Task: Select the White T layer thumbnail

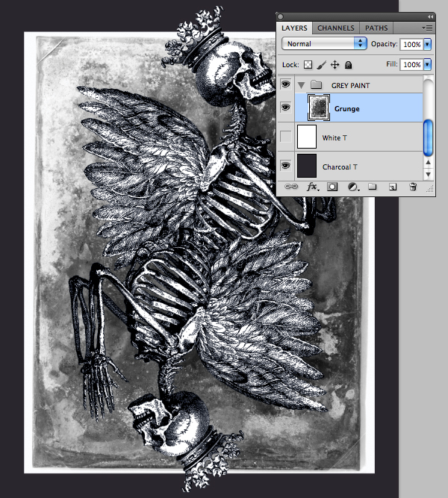Action: (307, 137)
